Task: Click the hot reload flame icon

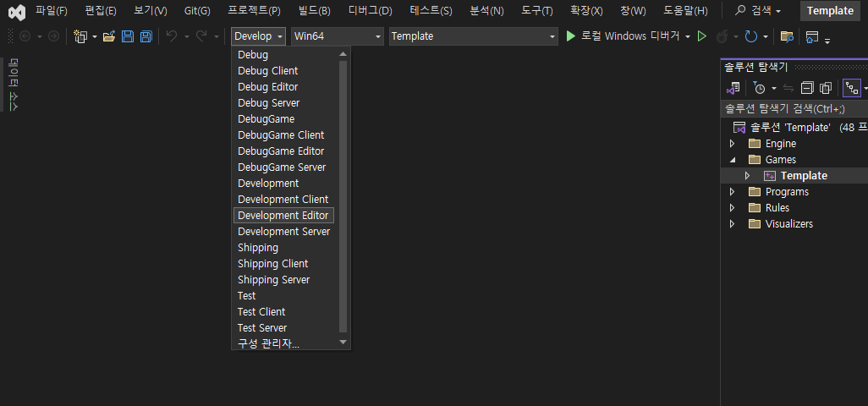Action: pos(722,36)
